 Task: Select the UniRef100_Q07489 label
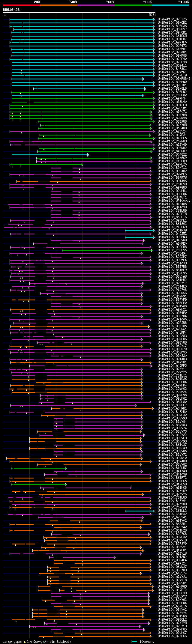tap(172, 461)
